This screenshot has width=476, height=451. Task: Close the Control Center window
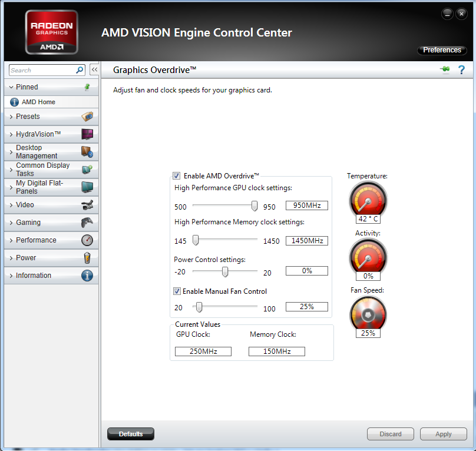[x=461, y=14]
